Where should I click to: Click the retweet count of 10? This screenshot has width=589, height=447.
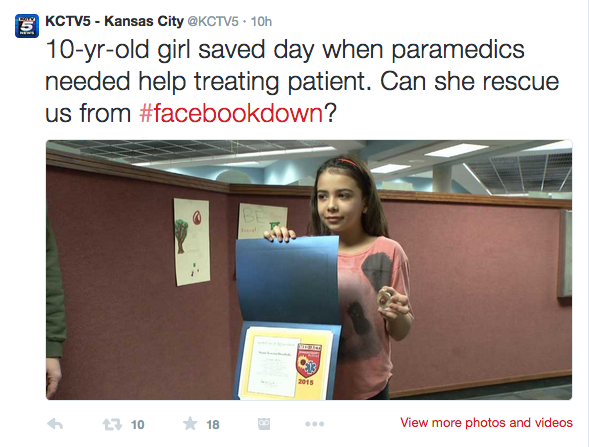[x=137, y=425]
